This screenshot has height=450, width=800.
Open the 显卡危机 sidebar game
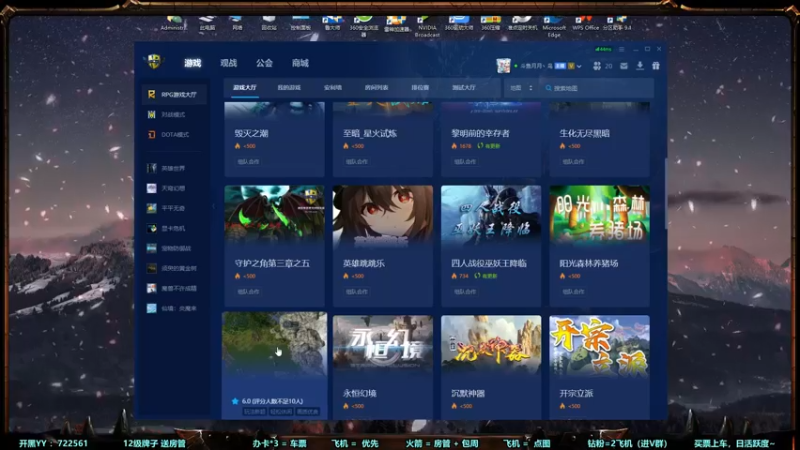tap(174, 228)
